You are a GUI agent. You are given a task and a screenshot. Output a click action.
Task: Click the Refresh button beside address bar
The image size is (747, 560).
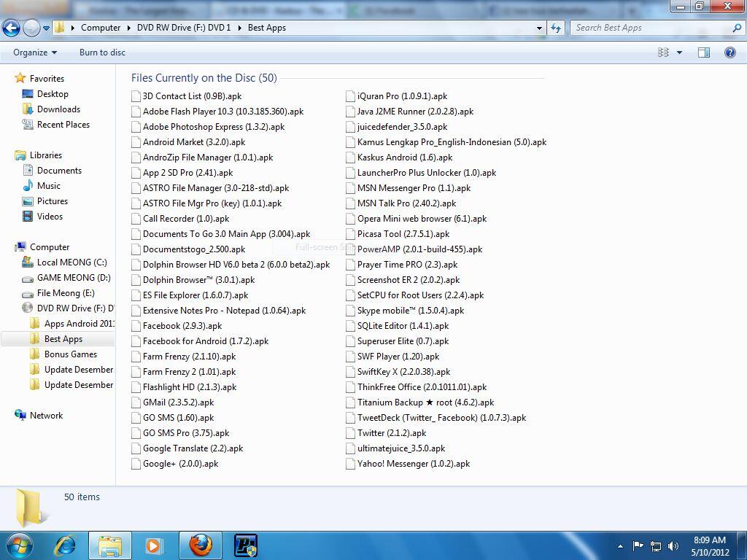pos(556,28)
